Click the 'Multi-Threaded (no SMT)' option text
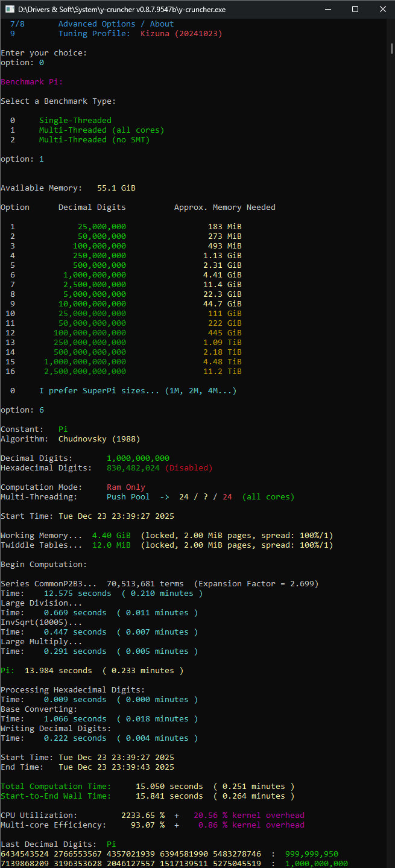The height and width of the screenshot is (868, 395). 94,140
